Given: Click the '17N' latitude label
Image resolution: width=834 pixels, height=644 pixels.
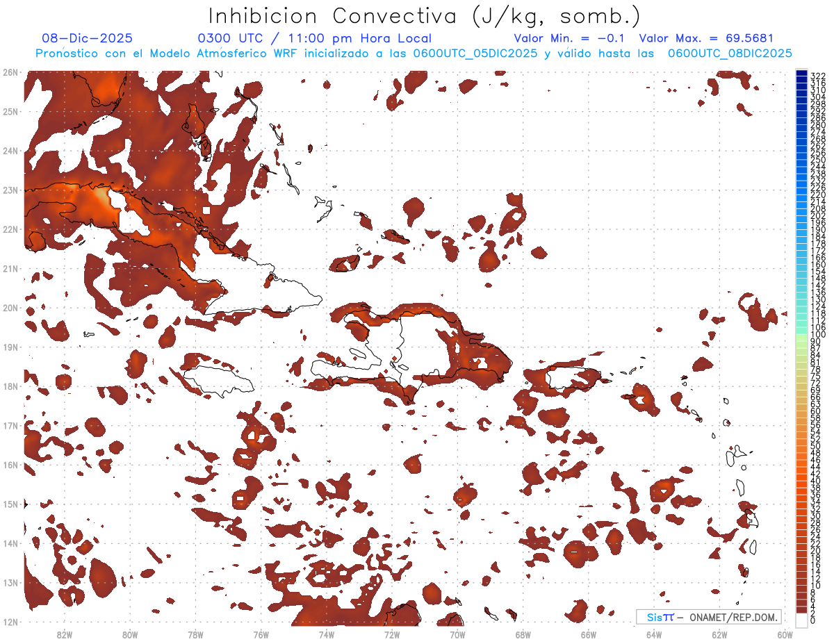Looking at the screenshot, I should click(x=10, y=425).
